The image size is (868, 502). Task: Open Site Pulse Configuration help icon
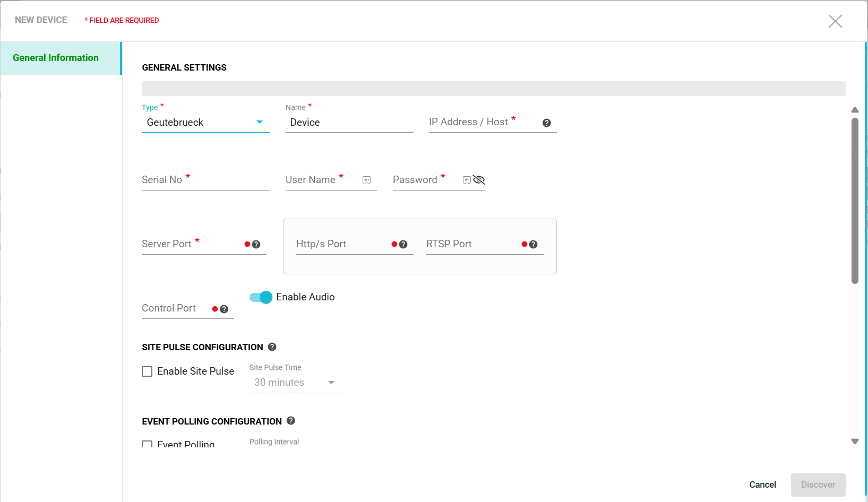[x=272, y=347]
